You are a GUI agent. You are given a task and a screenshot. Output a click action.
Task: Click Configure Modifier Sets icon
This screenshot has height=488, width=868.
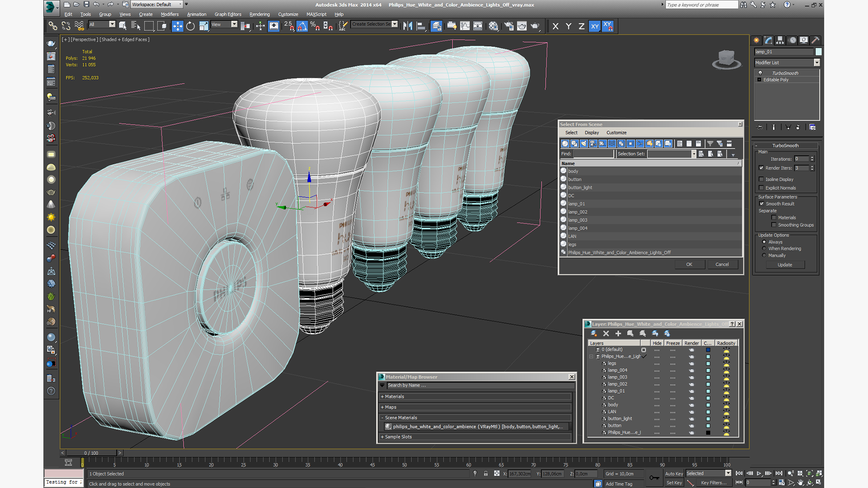[812, 127]
